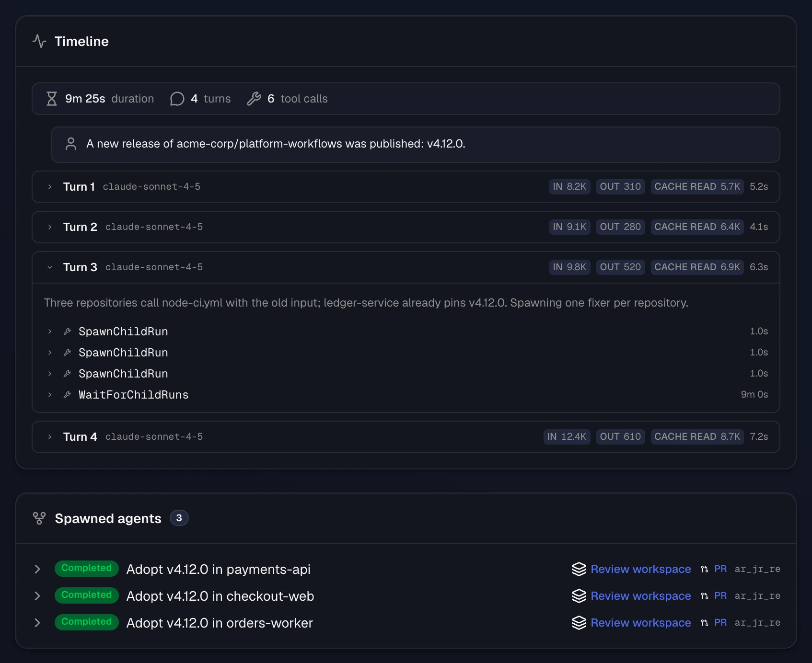Image resolution: width=812 pixels, height=663 pixels.
Task: Click the pull request icon for orders-worker
Action: (704, 623)
